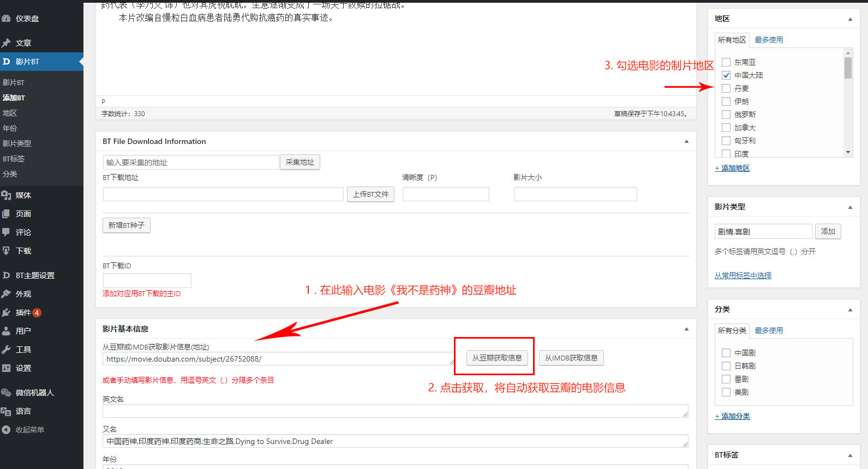Open the 媒体 media icon

6,195
